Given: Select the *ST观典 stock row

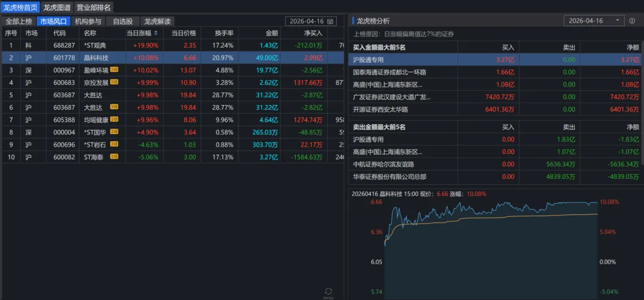Looking at the screenshot, I should [172, 45].
